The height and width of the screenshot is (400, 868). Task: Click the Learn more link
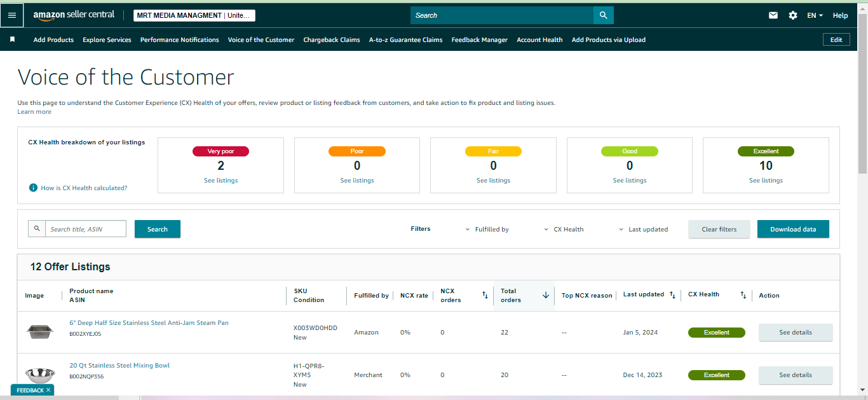(34, 112)
